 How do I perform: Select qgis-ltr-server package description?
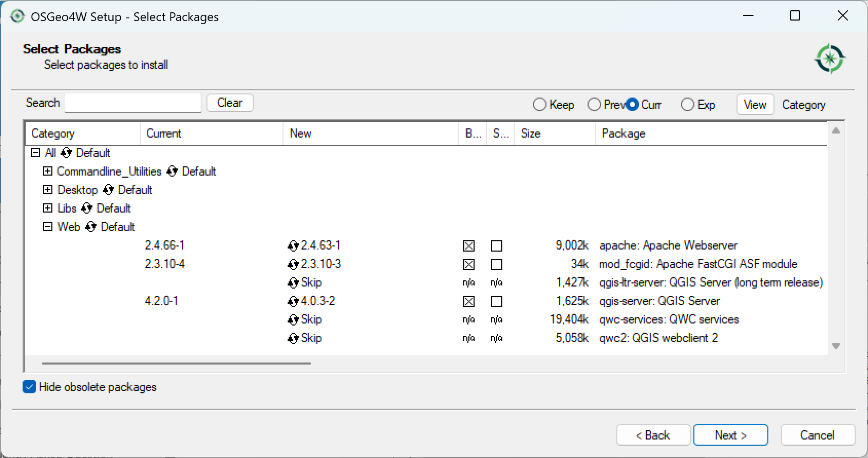(x=711, y=282)
